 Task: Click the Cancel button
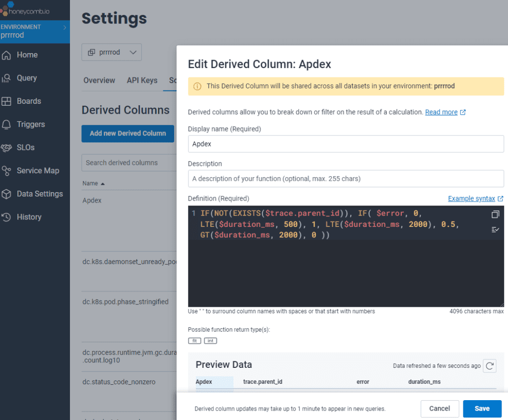coord(439,409)
